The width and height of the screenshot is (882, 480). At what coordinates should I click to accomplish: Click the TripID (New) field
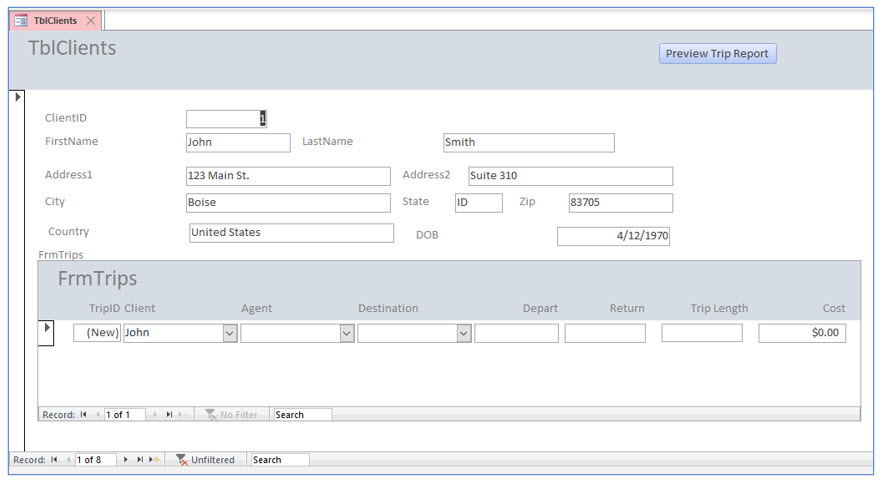pos(97,333)
